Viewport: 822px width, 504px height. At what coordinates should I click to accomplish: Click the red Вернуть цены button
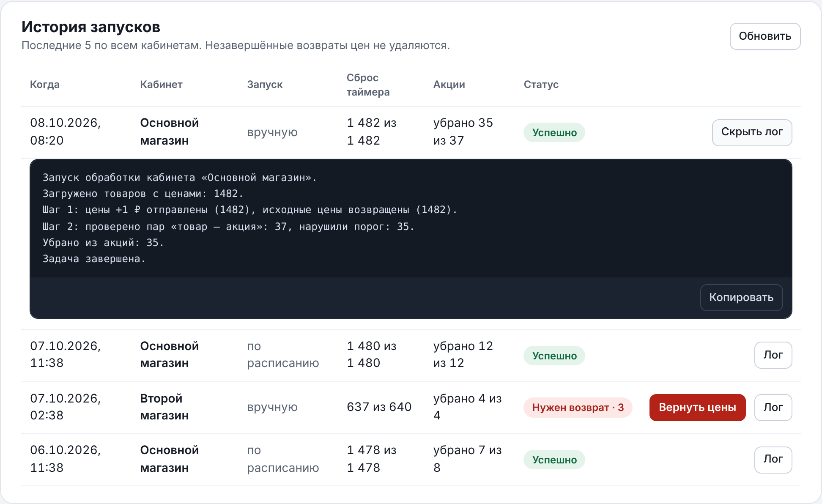[x=697, y=408]
